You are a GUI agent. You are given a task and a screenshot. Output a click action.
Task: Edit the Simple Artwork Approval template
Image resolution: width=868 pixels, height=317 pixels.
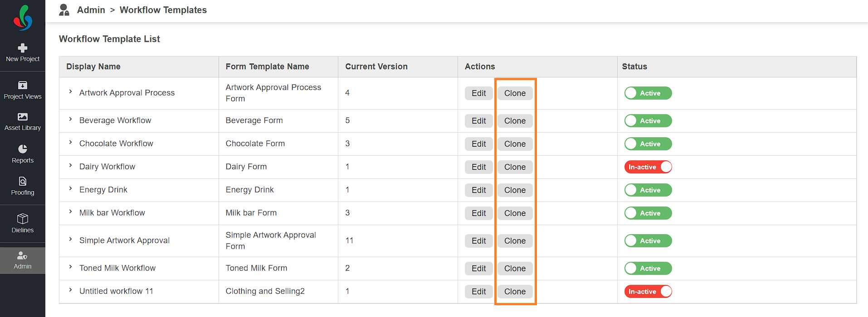tap(478, 241)
